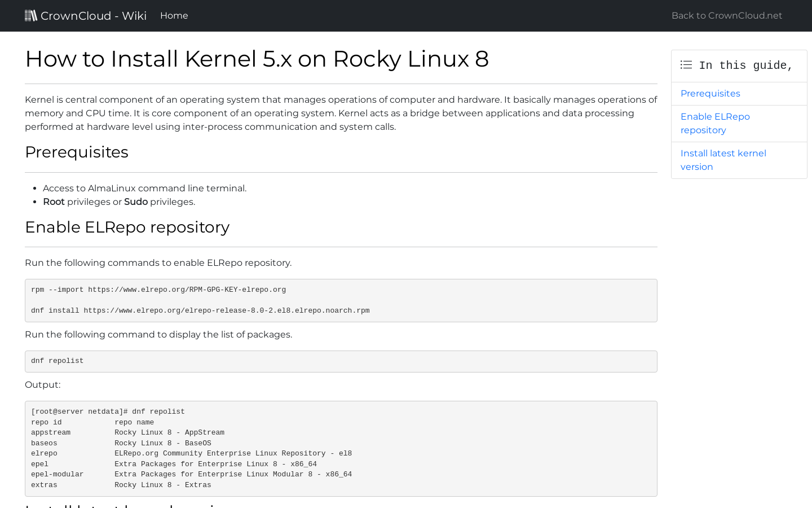Go to the Home nav item

tap(174, 16)
